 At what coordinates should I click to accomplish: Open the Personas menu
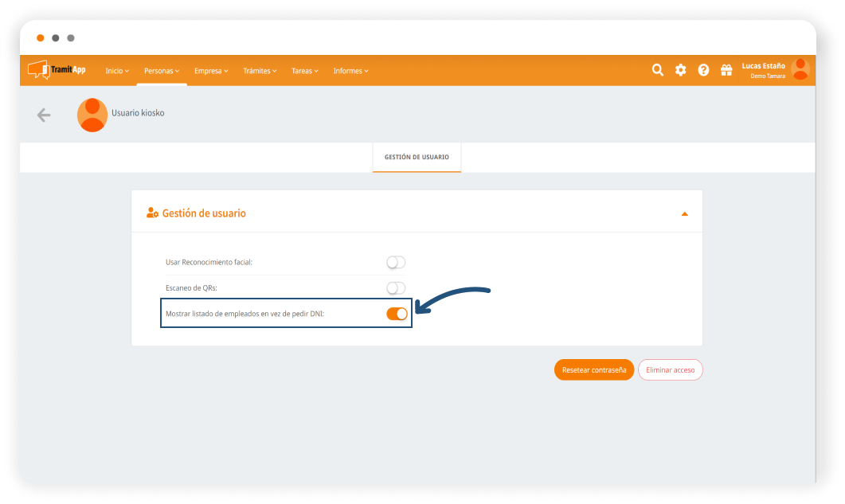tap(162, 71)
